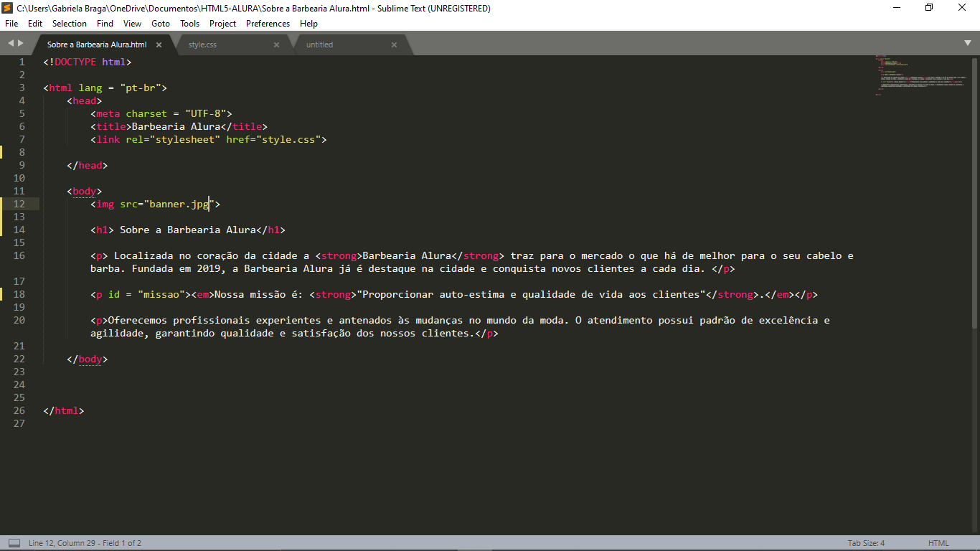Open the View menu
The image size is (980, 551).
132,24
